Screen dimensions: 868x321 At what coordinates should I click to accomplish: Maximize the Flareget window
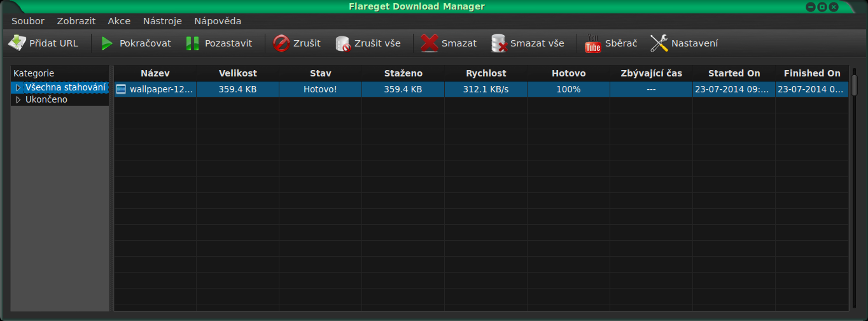(822, 7)
